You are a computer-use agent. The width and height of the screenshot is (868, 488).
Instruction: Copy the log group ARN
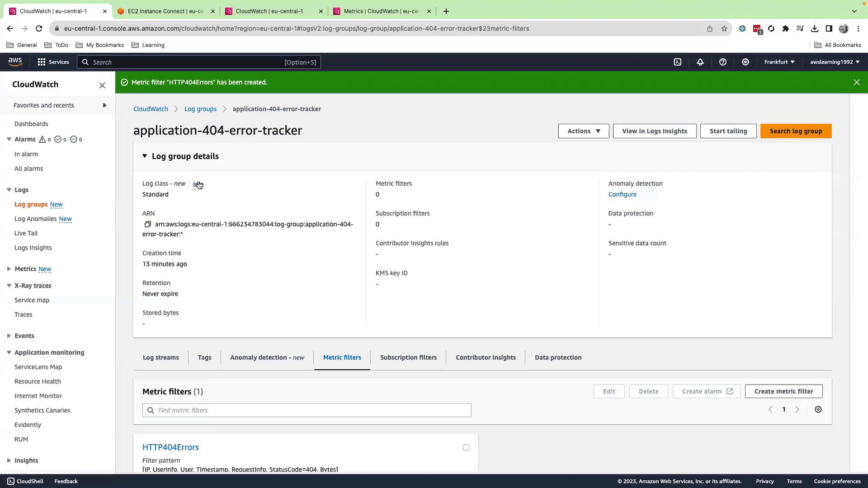pyautogui.click(x=147, y=224)
